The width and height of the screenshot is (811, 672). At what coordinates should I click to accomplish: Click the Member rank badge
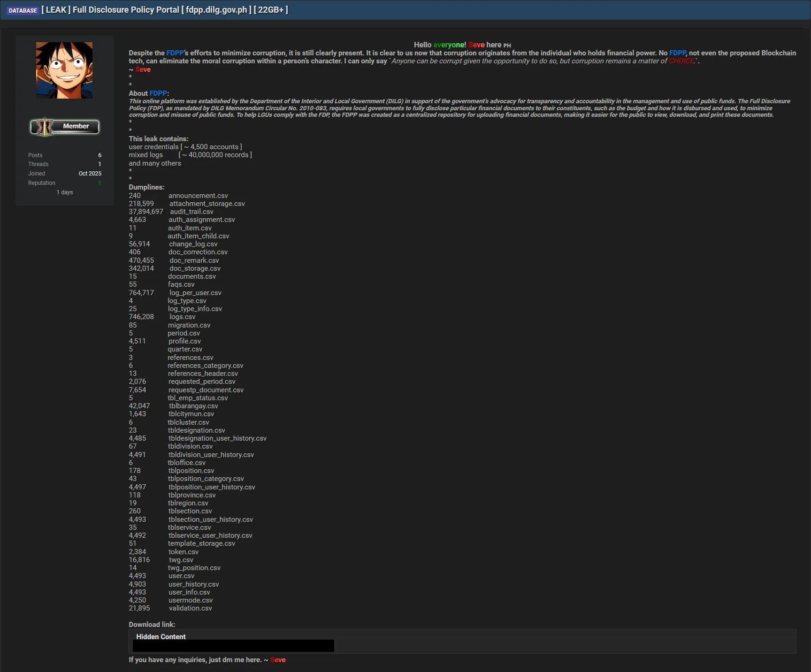[65, 126]
